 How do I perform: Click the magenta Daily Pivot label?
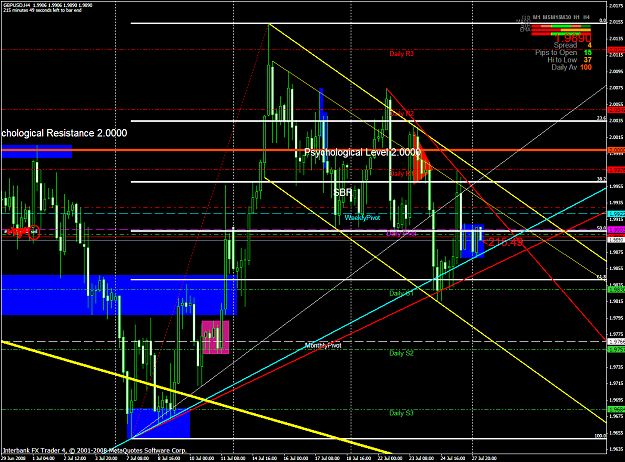pos(401,233)
